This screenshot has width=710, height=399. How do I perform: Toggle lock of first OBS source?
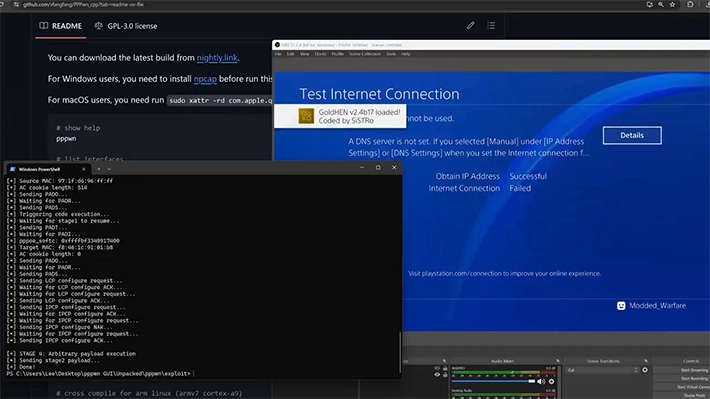point(445,369)
